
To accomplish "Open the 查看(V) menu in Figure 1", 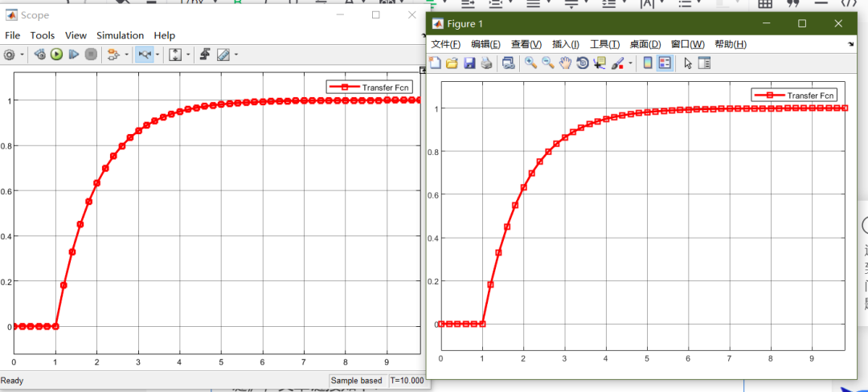I will pyautogui.click(x=526, y=44).
